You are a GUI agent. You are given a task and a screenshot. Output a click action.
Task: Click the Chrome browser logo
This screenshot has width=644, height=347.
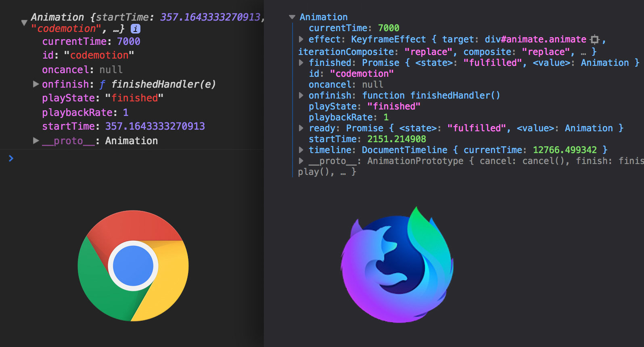click(133, 266)
